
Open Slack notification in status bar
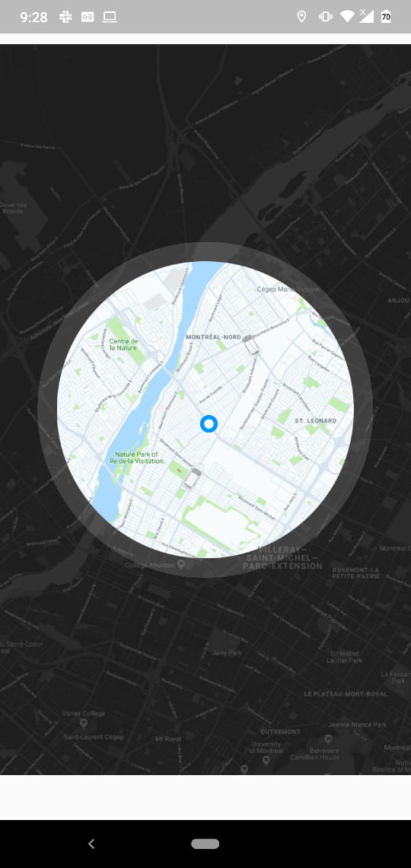[x=65, y=18]
